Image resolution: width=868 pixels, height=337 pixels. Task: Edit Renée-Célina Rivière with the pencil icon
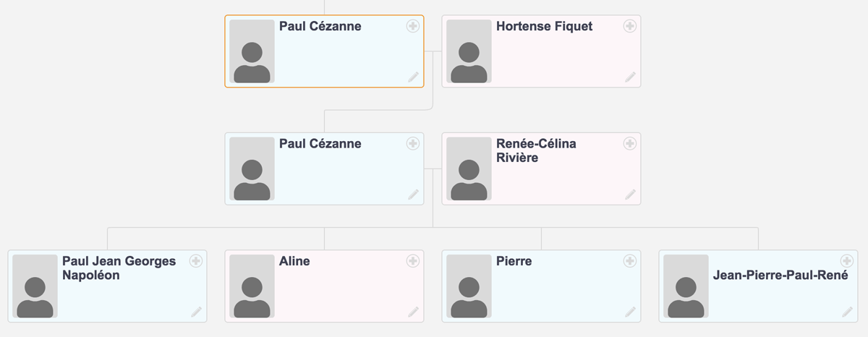(630, 194)
